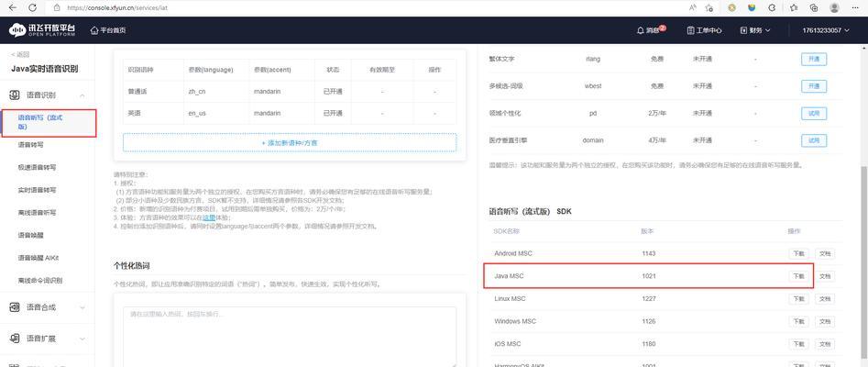
Task: Open the browser collections icon
Action: pyautogui.click(x=813, y=7)
